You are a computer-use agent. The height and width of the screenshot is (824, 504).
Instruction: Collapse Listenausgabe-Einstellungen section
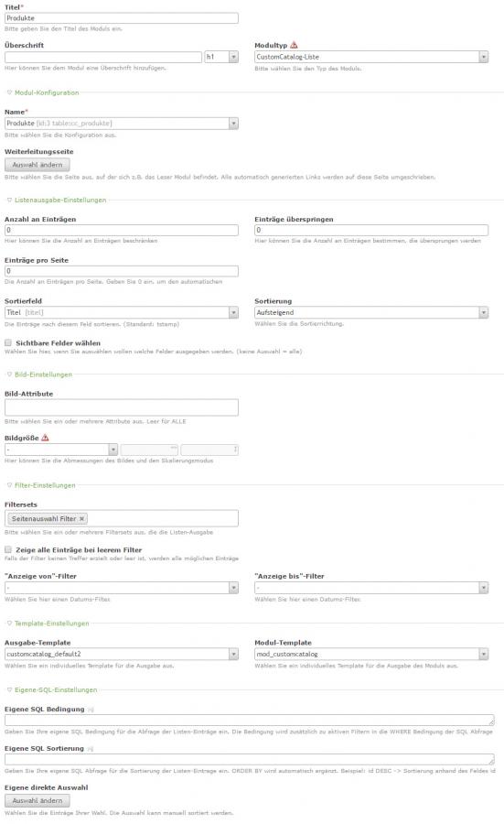9,200
